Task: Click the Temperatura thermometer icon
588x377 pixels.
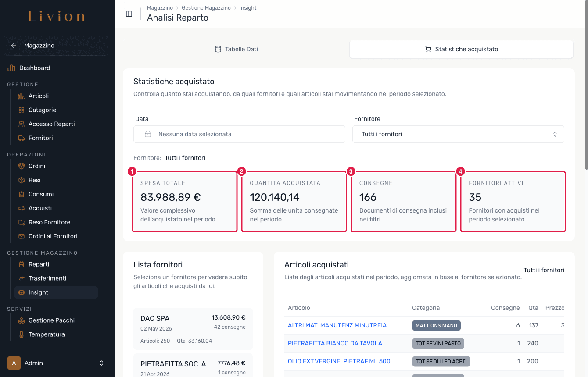Action: tap(22, 334)
